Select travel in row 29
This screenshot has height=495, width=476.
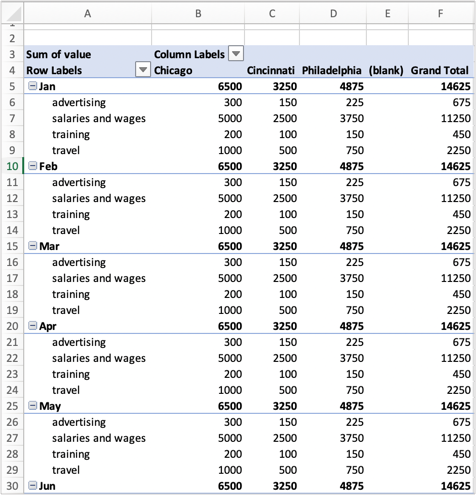pos(66,470)
